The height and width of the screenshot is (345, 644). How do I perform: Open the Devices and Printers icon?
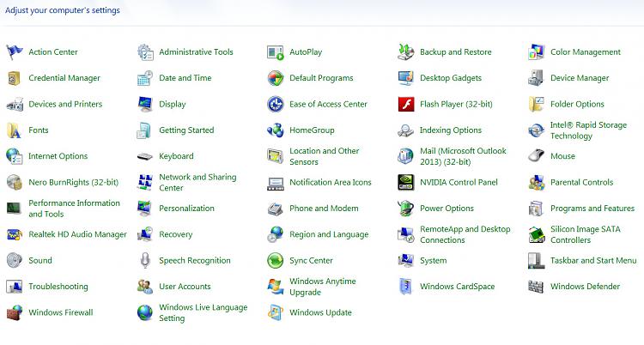pos(15,105)
